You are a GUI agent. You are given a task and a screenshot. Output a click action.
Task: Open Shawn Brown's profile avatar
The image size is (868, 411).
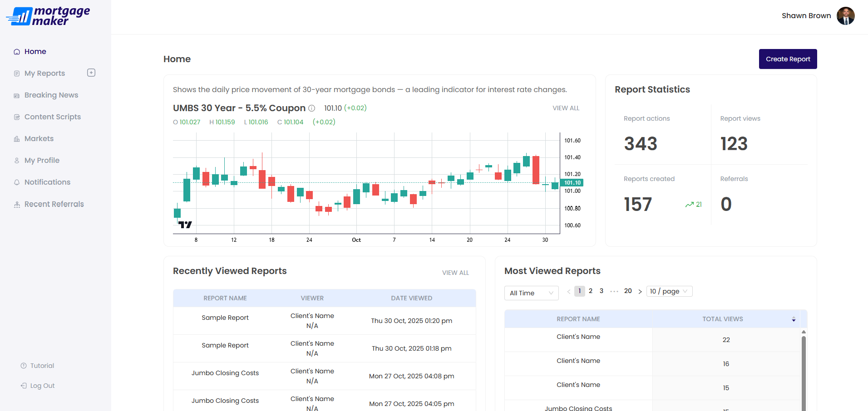(x=845, y=16)
